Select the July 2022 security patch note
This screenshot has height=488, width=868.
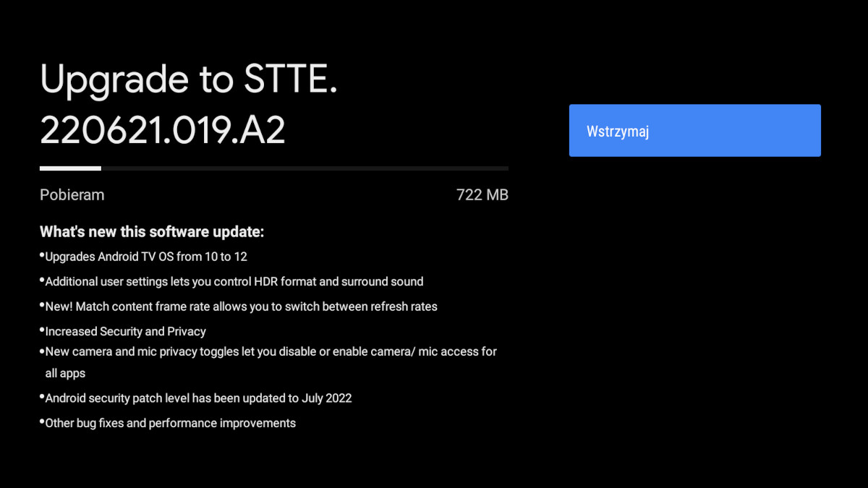click(198, 398)
